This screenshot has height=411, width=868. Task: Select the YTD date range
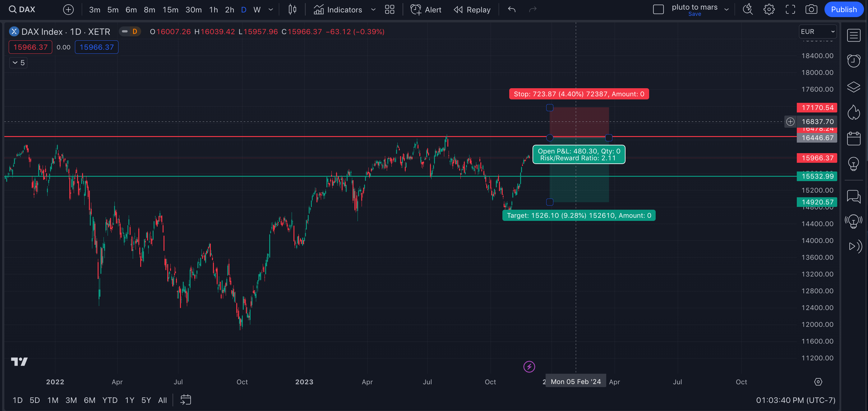pyautogui.click(x=110, y=400)
